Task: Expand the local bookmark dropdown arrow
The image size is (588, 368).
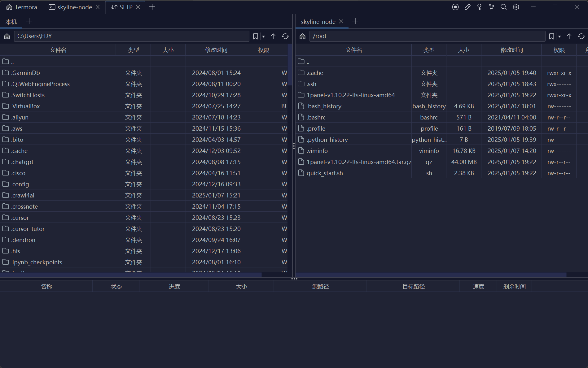Action: coord(264,37)
